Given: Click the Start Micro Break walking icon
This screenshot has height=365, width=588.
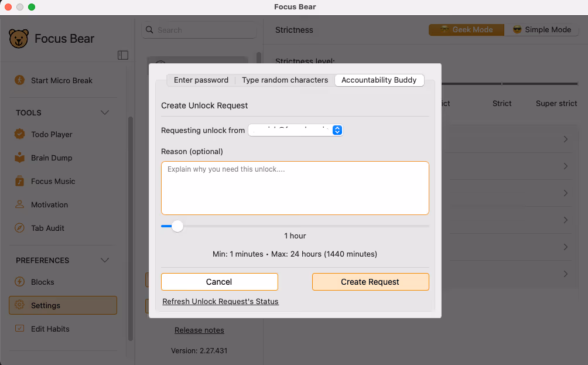Looking at the screenshot, I should pyautogui.click(x=19, y=80).
